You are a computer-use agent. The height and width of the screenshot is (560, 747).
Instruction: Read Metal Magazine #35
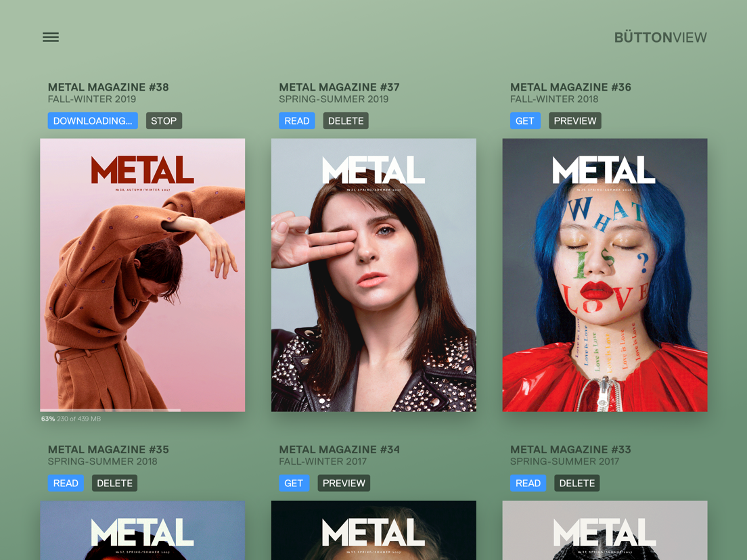(66, 483)
